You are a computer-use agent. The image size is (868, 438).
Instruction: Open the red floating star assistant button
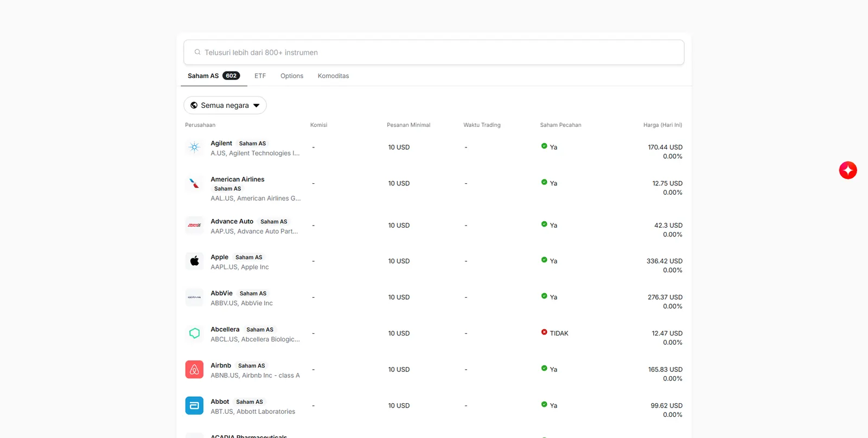coord(848,170)
